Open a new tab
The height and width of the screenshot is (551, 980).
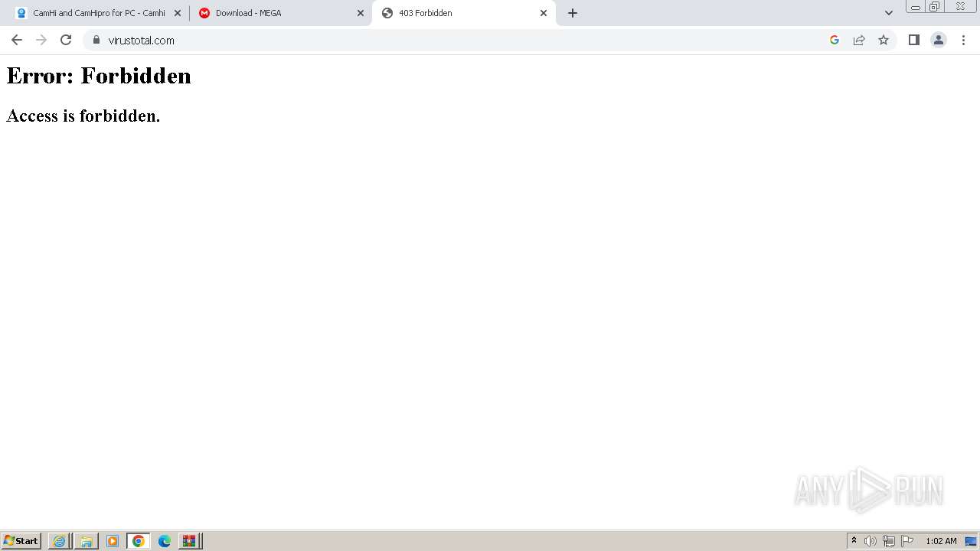point(573,13)
